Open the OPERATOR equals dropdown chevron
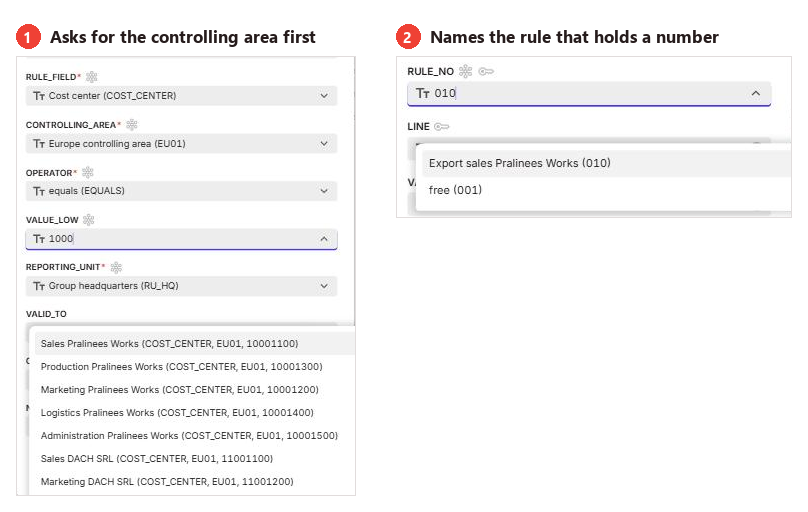 click(x=324, y=191)
